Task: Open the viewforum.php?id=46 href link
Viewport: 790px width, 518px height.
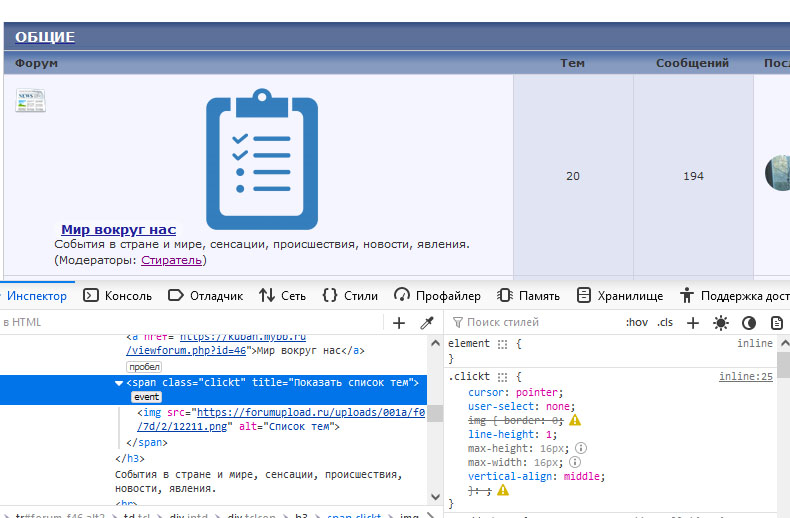Action: point(216,344)
